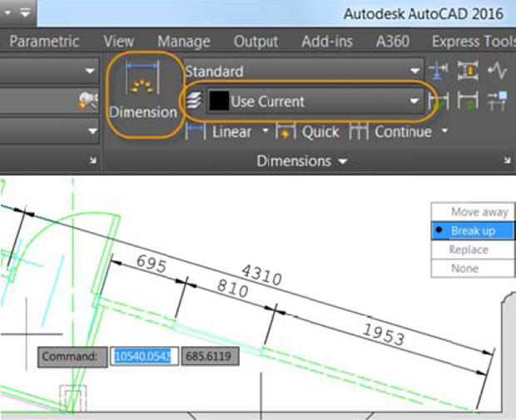Click the large Dimension tool button

143,95
